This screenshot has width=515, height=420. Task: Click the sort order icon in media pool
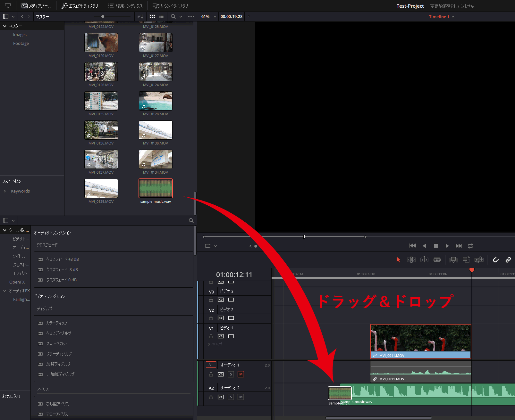click(140, 16)
